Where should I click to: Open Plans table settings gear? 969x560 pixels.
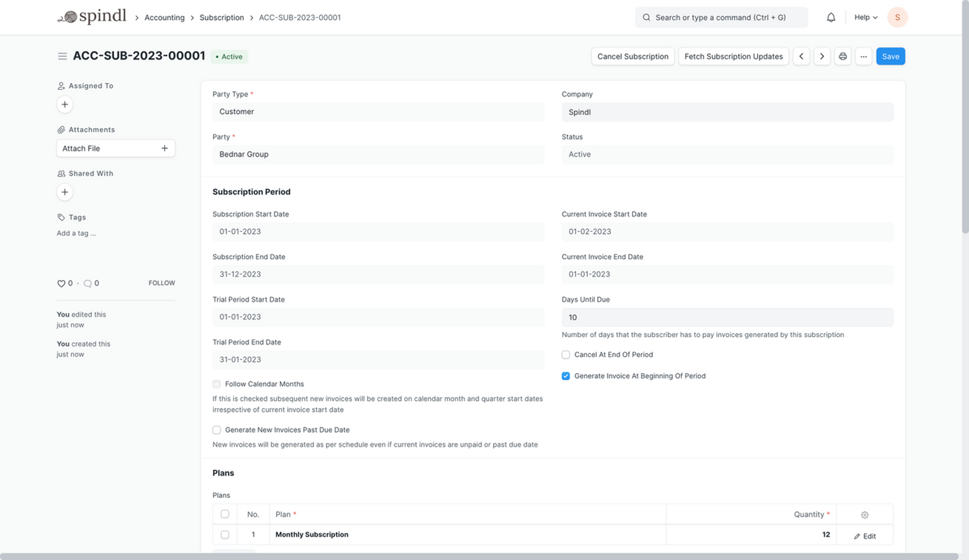[864, 515]
